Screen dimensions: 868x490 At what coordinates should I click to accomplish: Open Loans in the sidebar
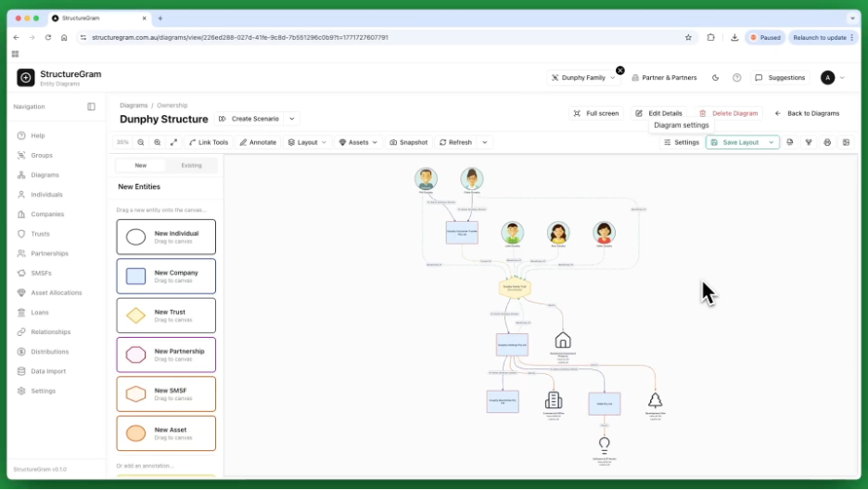point(39,313)
